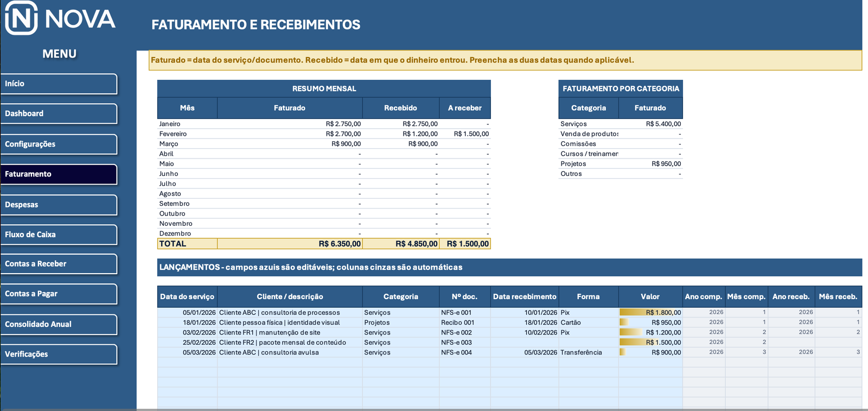868x411 pixels.
Task: Click the A receber column header
Action: pyautogui.click(x=464, y=108)
